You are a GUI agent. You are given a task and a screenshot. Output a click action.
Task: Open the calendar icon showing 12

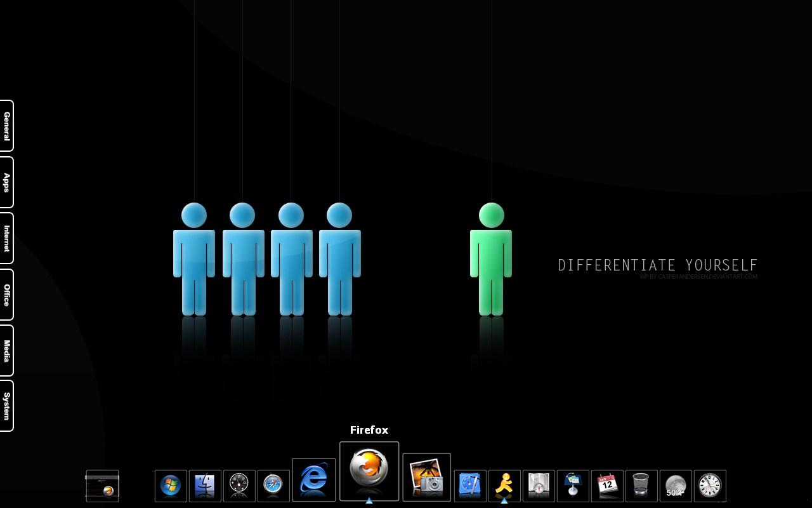click(x=607, y=486)
